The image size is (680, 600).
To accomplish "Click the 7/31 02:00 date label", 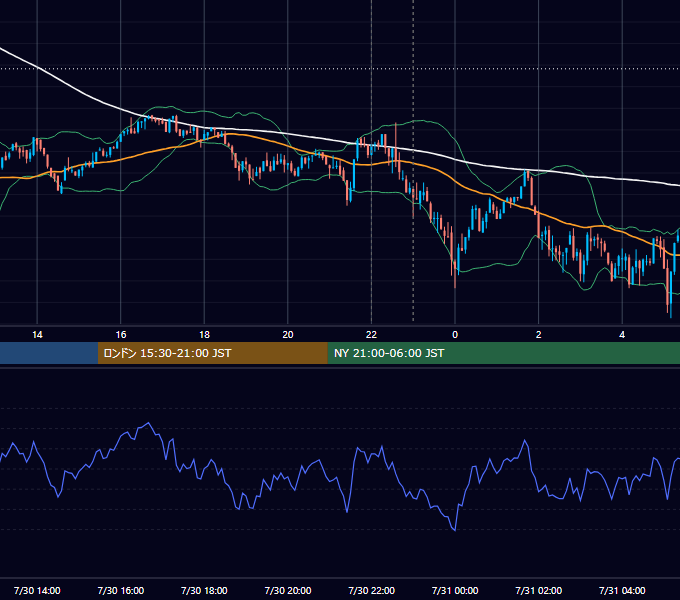I will pyautogui.click(x=539, y=590).
